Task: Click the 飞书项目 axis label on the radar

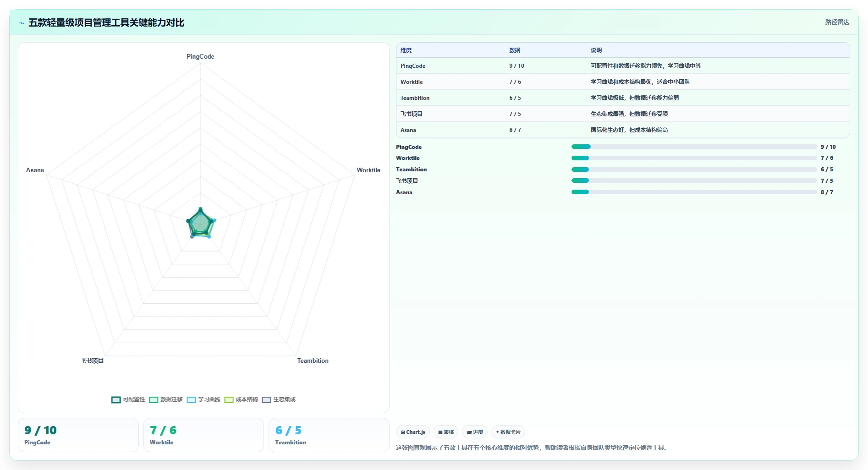Action: [x=92, y=361]
